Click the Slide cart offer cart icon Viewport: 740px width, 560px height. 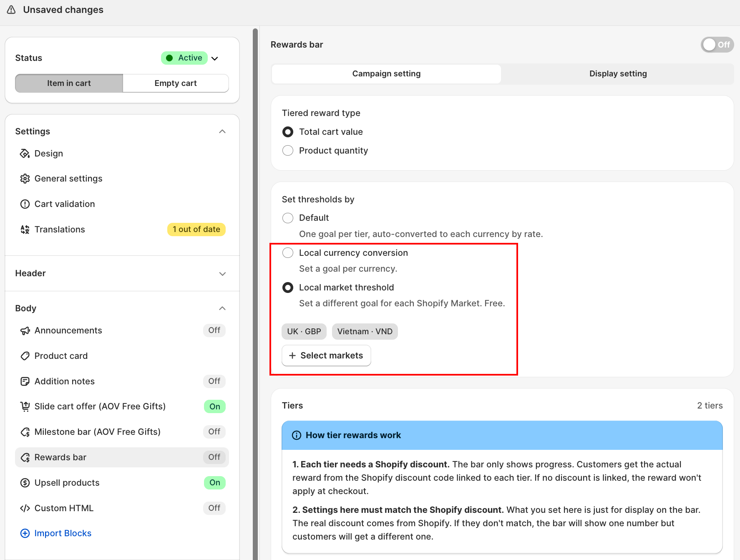[25, 406]
